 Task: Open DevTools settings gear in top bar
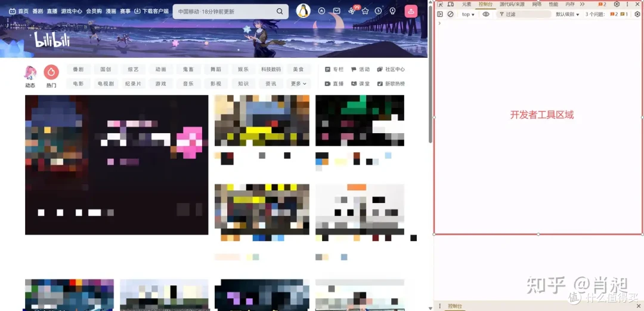point(617,4)
